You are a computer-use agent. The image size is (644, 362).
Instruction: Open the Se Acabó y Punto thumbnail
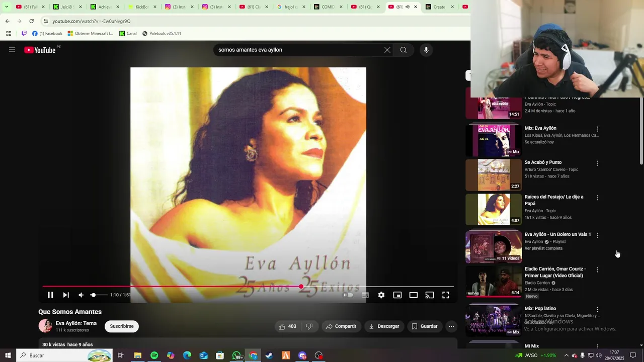pos(494,175)
